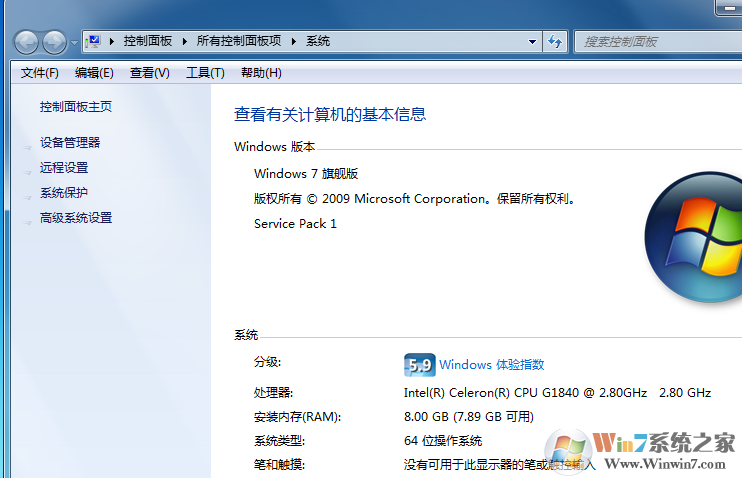Click the 版权所有 2009 Microsoft Corporation copyright line

coord(415,199)
